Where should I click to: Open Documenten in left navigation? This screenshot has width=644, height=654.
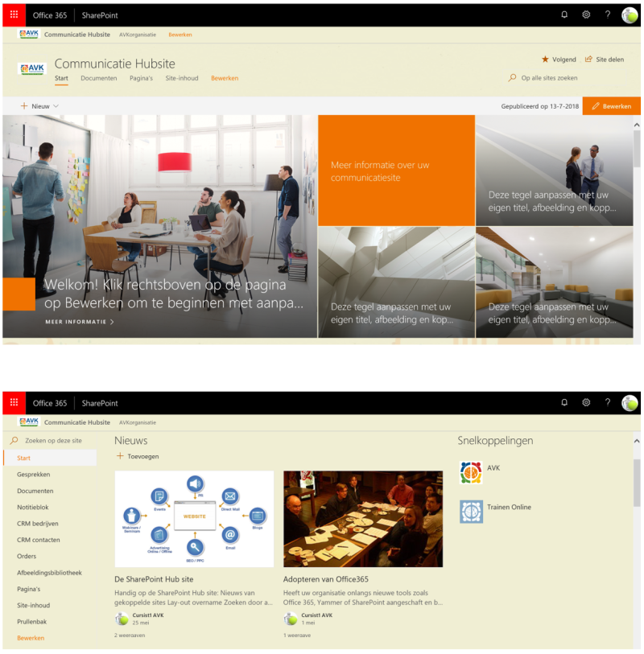click(x=35, y=491)
